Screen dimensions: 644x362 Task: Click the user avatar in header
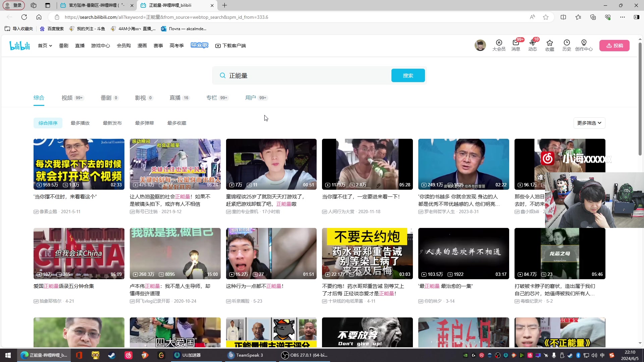coord(480,45)
